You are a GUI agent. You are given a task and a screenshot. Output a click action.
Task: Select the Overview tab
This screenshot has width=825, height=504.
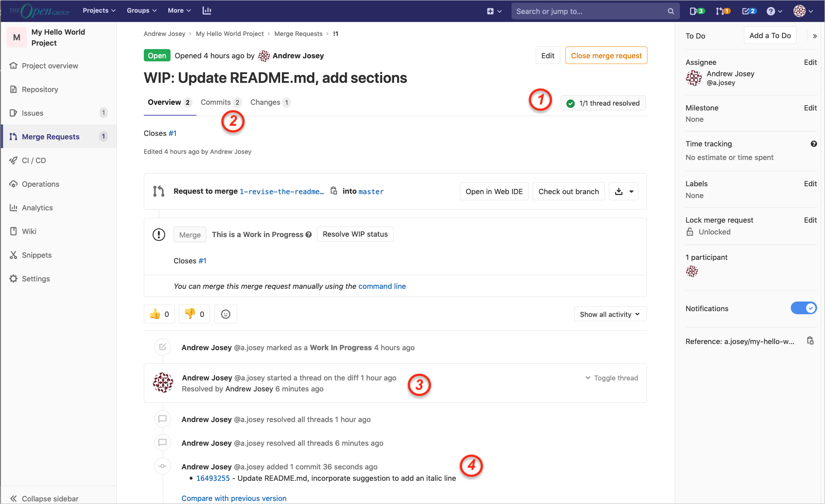coord(170,102)
